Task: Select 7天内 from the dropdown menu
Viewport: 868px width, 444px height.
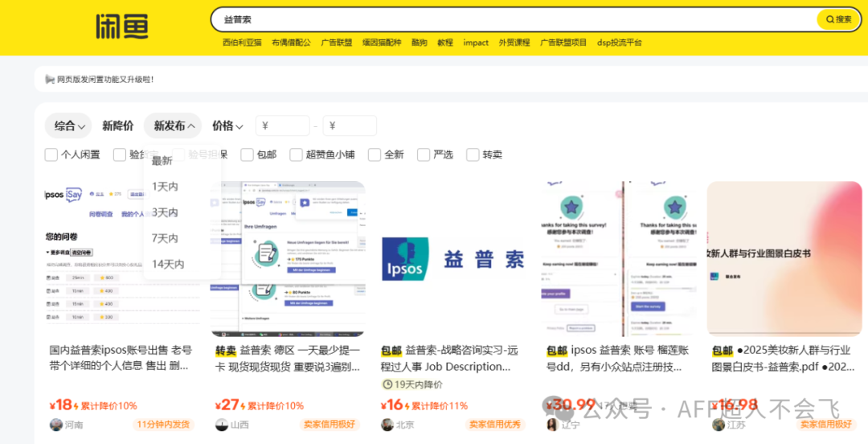Action: pyautogui.click(x=165, y=238)
